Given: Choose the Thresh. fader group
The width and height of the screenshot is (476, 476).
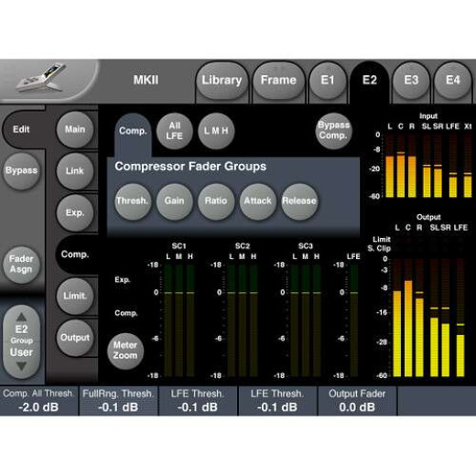Looking at the screenshot, I should pos(133,201).
